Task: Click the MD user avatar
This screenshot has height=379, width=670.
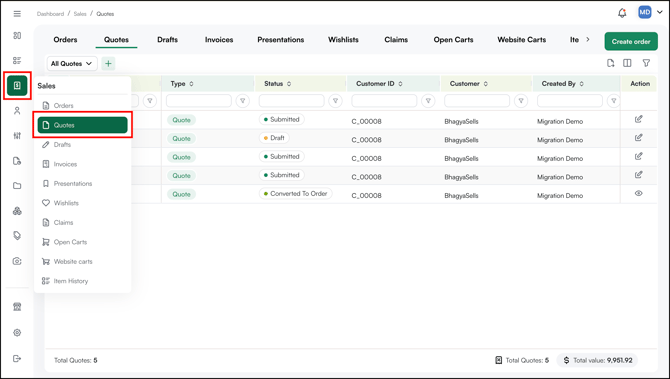Action: pos(644,12)
